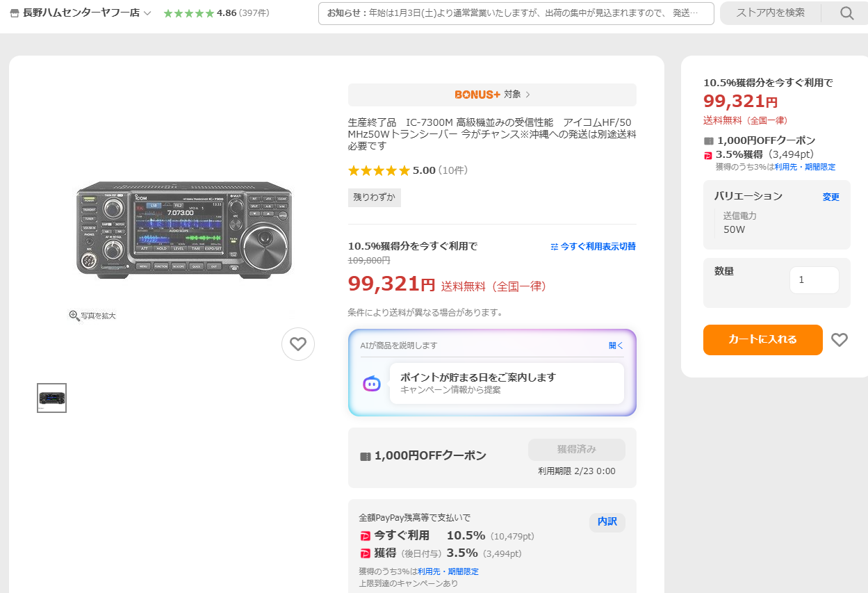Click the ストア内を検索 search field
Image resolution: width=868 pixels, height=593 pixels.
click(770, 13)
